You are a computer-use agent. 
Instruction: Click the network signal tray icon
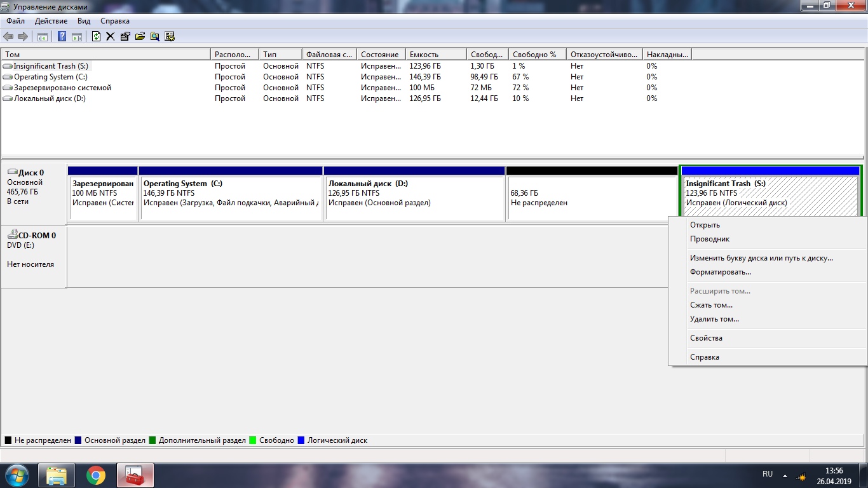pyautogui.click(x=802, y=476)
